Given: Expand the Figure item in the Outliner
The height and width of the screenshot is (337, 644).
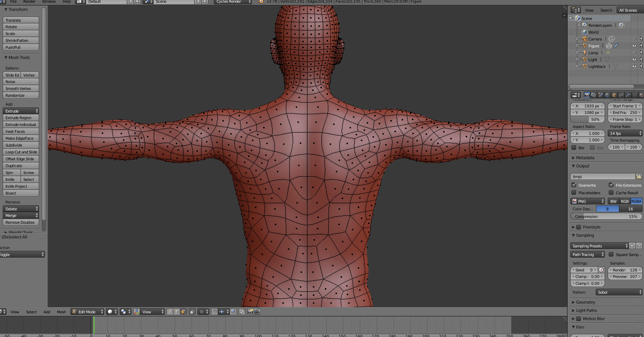Looking at the screenshot, I should [578, 46].
